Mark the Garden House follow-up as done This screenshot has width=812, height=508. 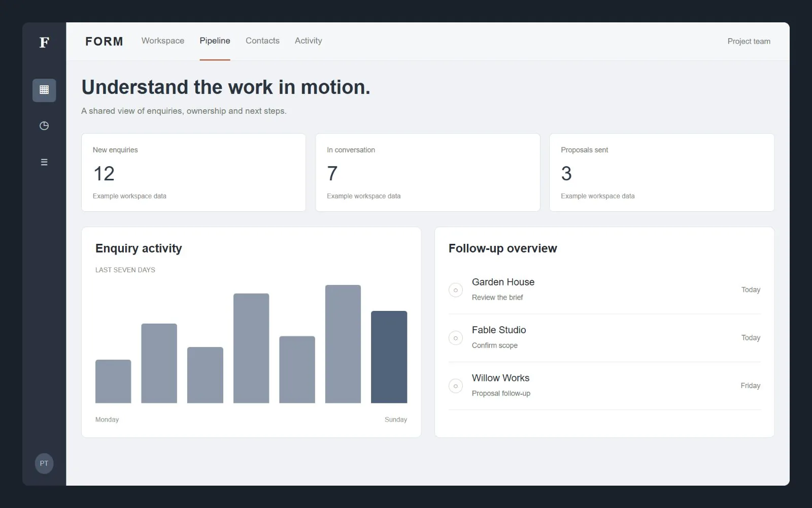coord(456,290)
